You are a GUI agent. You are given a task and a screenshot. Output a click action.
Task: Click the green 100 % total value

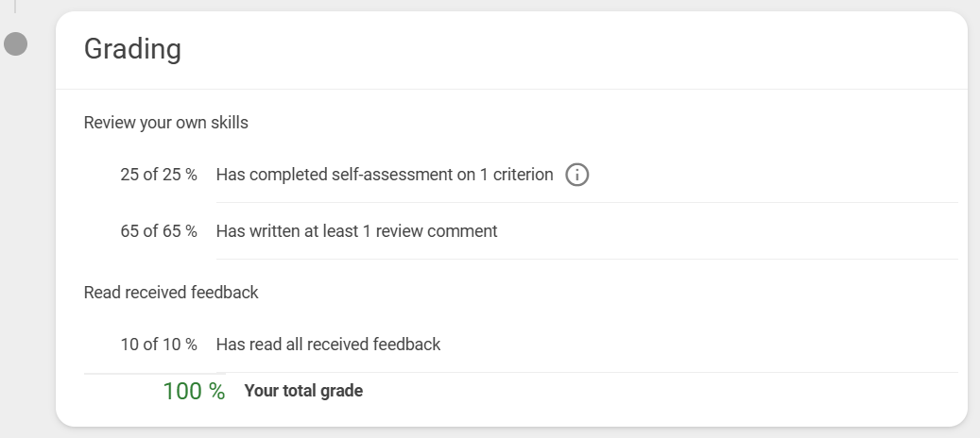(194, 391)
